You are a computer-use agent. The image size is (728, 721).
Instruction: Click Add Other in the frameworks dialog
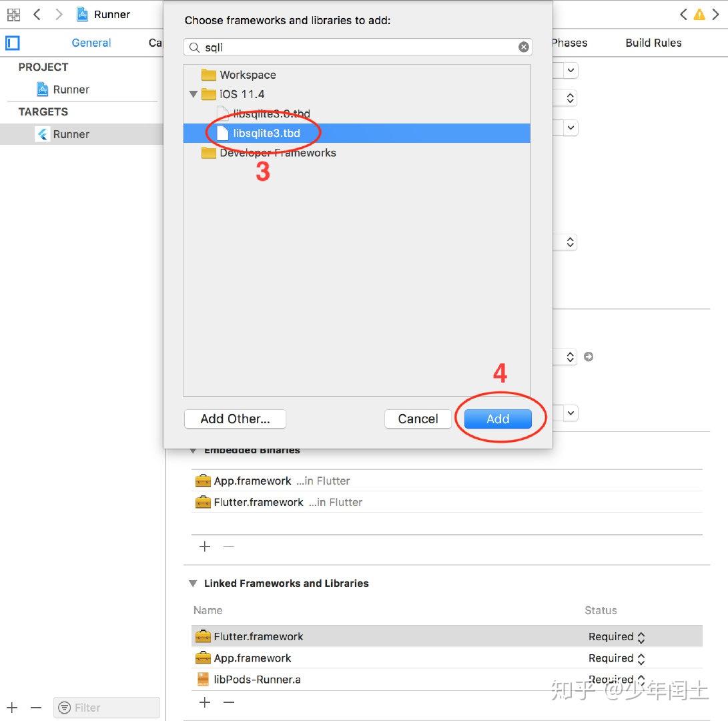235,419
